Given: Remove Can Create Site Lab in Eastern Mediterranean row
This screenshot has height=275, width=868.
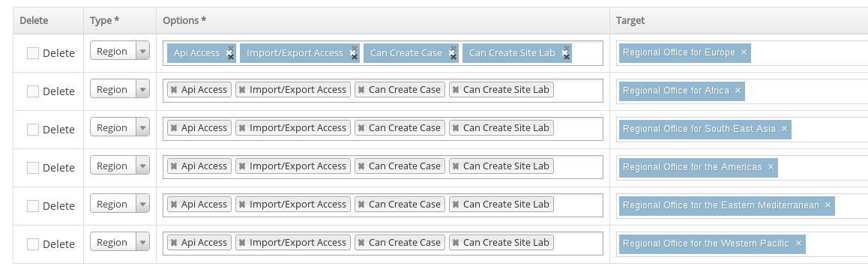Looking at the screenshot, I should point(456,204).
